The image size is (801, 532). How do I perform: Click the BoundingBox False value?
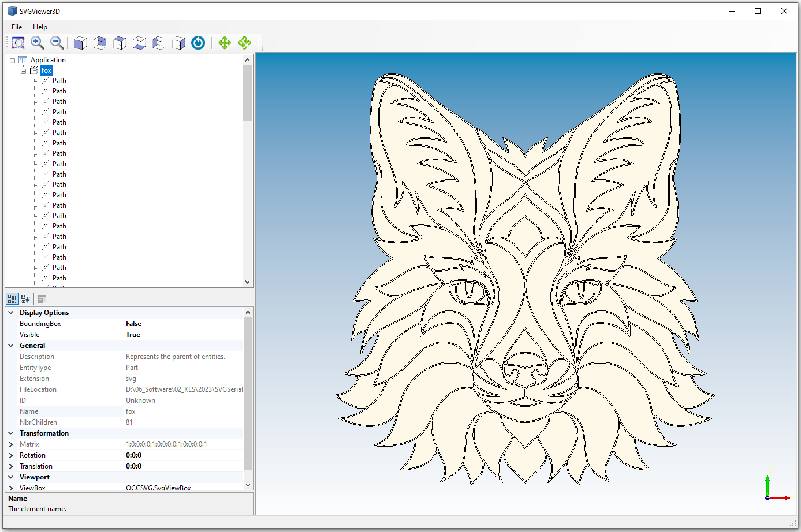pyautogui.click(x=133, y=324)
